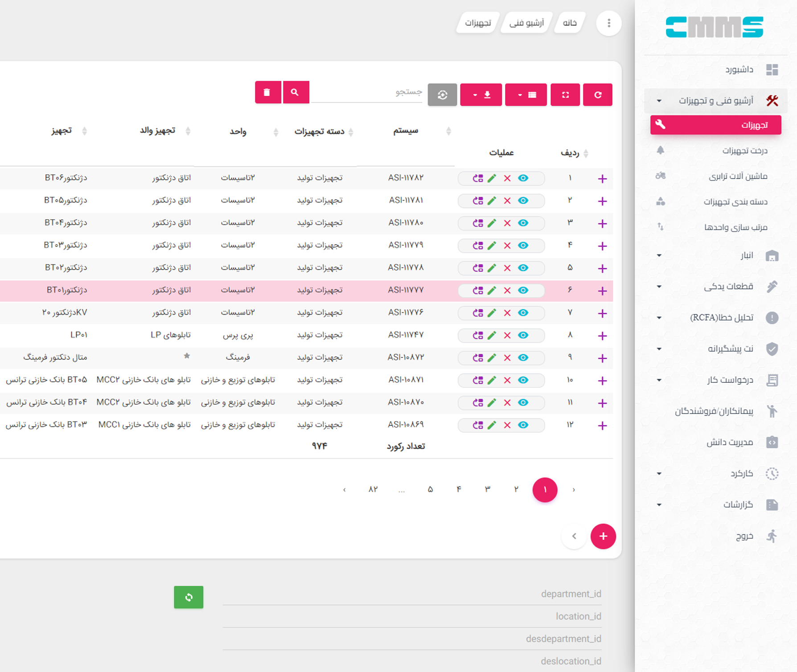This screenshot has height=672, width=797.
Task: Expand row 4 with the plus sign
Action: [602, 246]
